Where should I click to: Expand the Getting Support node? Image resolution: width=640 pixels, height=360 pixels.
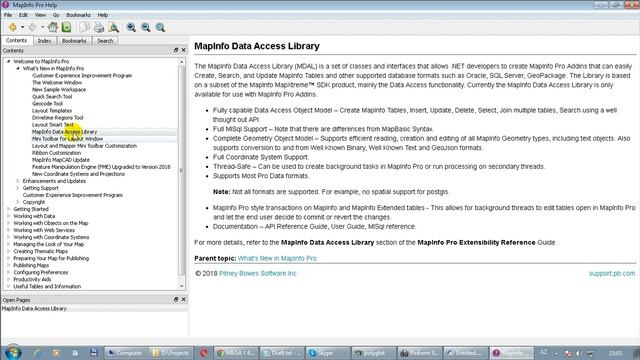[18, 188]
